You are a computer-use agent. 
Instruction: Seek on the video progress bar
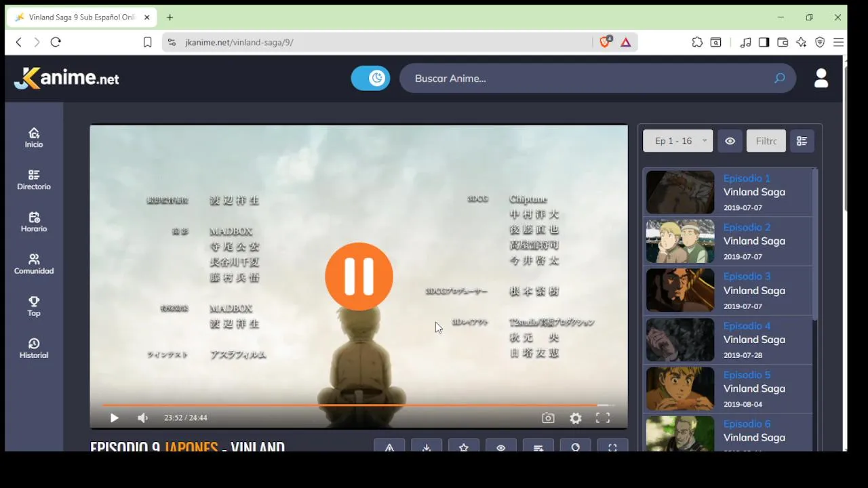(359, 405)
